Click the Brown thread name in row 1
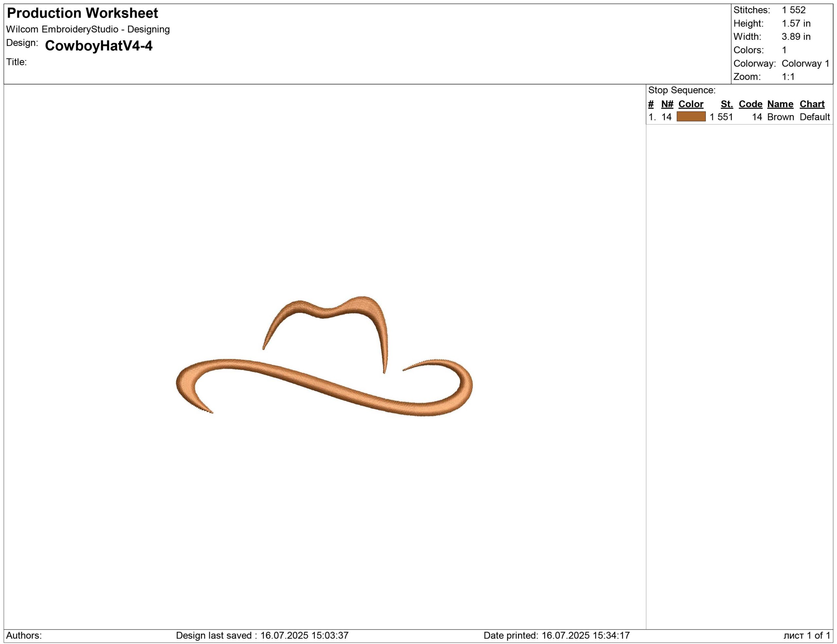The height and width of the screenshot is (644, 837). (x=780, y=117)
